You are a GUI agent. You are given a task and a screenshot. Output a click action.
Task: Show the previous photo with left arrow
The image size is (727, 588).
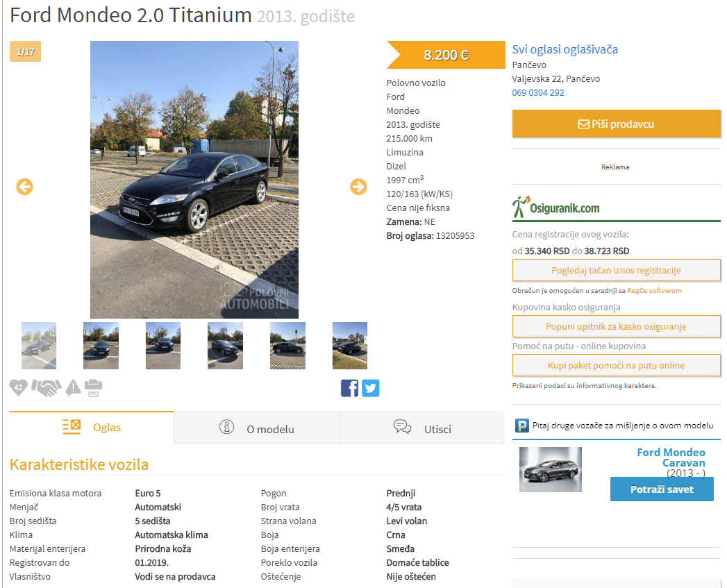tap(24, 187)
